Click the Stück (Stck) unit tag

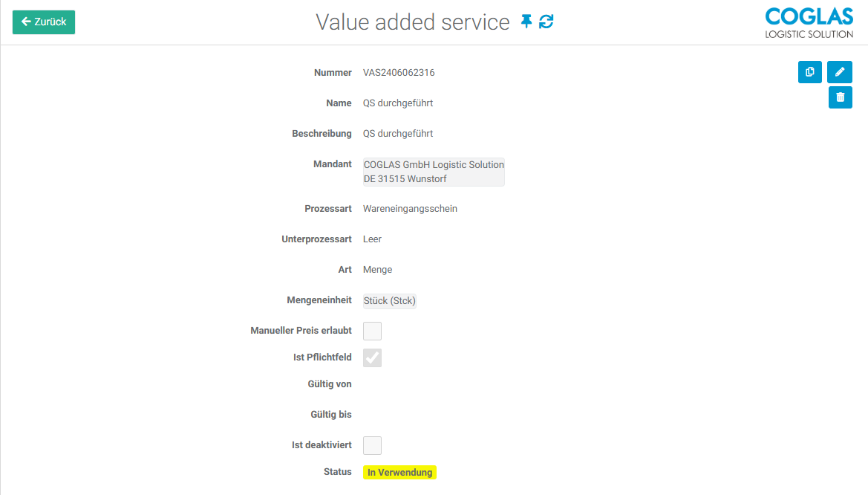click(390, 301)
